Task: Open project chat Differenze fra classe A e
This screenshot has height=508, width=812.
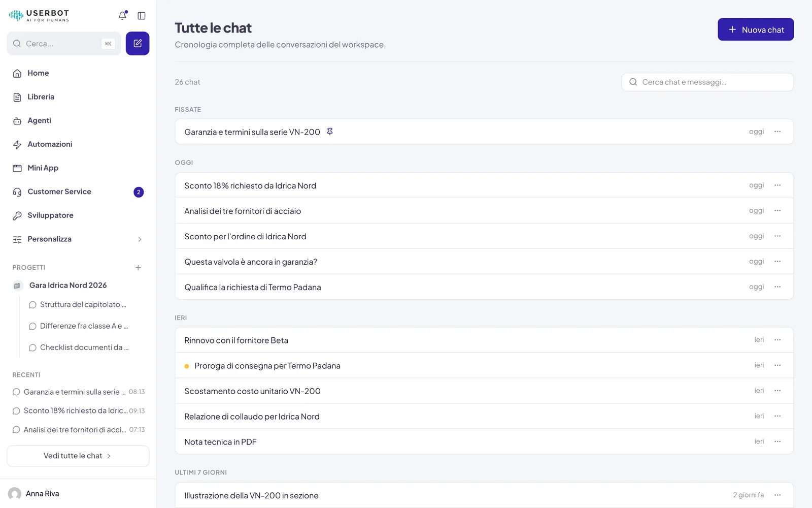Action: click(x=84, y=326)
